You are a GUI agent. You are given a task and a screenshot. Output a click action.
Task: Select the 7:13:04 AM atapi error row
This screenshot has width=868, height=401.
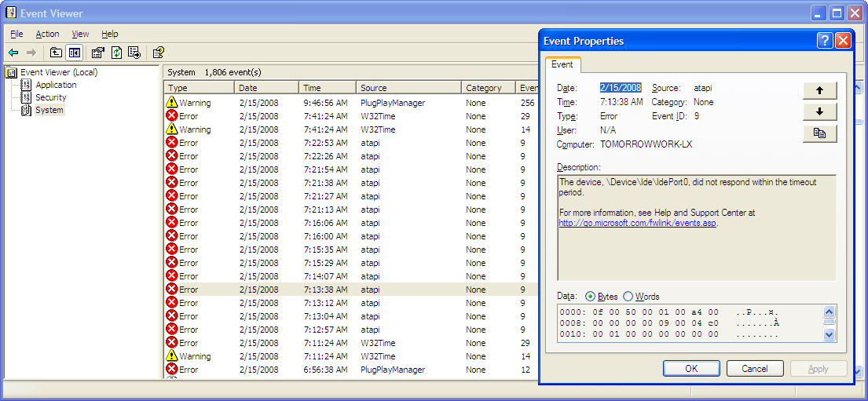351,315
